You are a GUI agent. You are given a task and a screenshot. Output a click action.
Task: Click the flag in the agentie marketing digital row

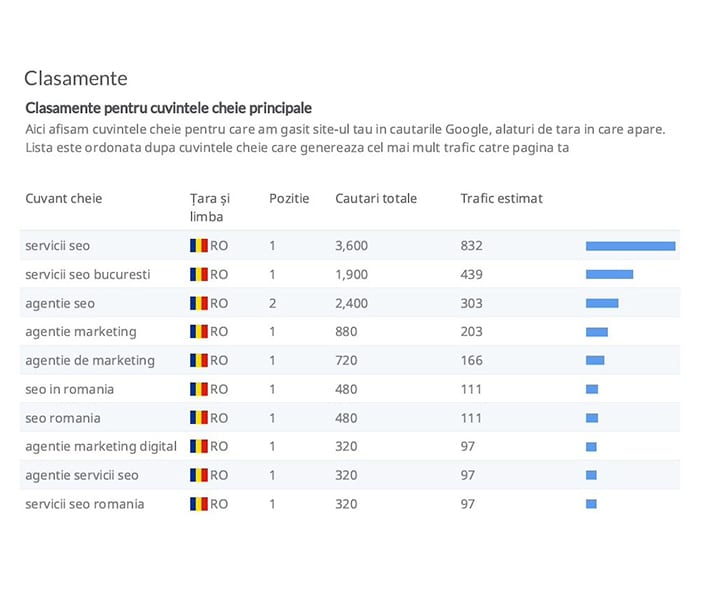(198, 446)
